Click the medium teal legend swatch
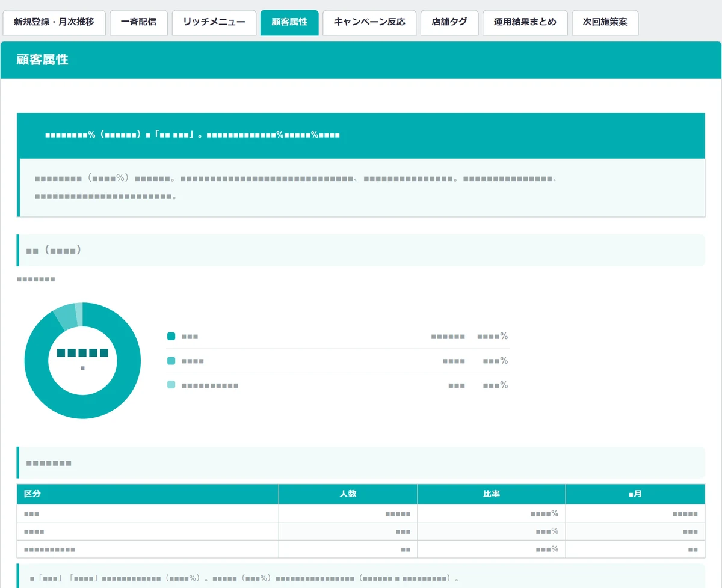The height and width of the screenshot is (588, 722). pyautogui.click(x=171, y=361)
